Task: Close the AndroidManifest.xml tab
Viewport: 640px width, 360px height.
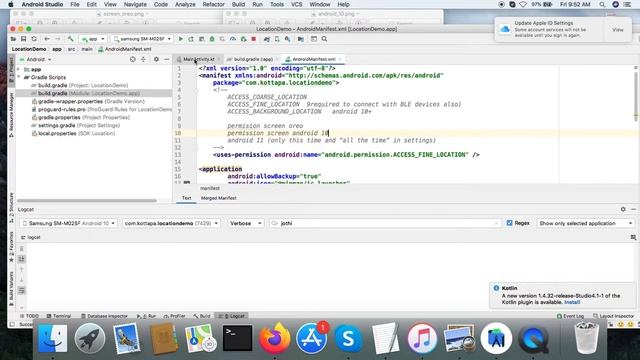Action: point(340,59)
